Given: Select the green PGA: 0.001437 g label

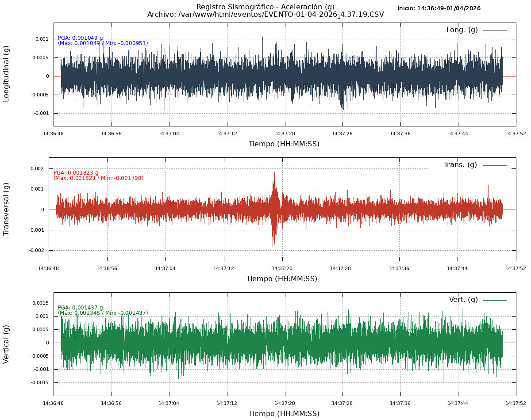Looking at the screenshot, I should coord(81,308).
